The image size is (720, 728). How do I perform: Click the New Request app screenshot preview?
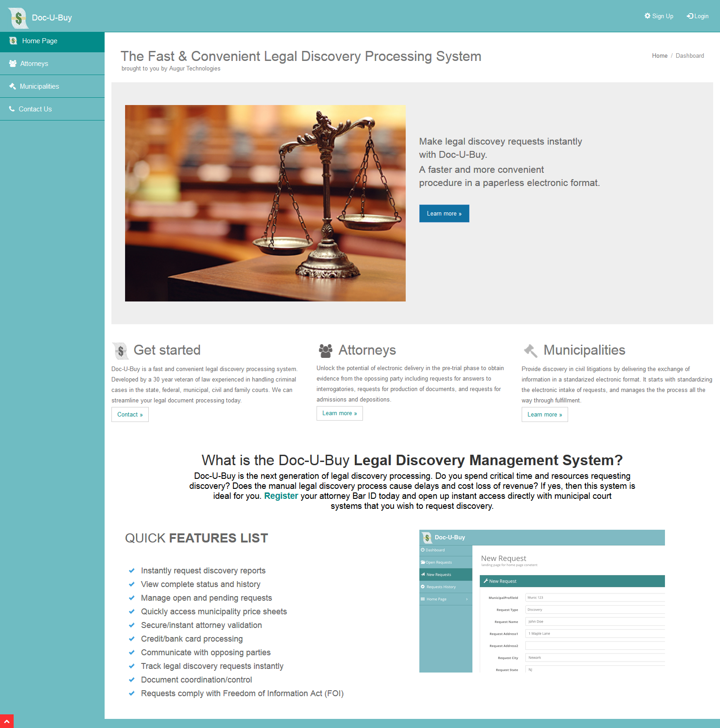click(542, 601)
